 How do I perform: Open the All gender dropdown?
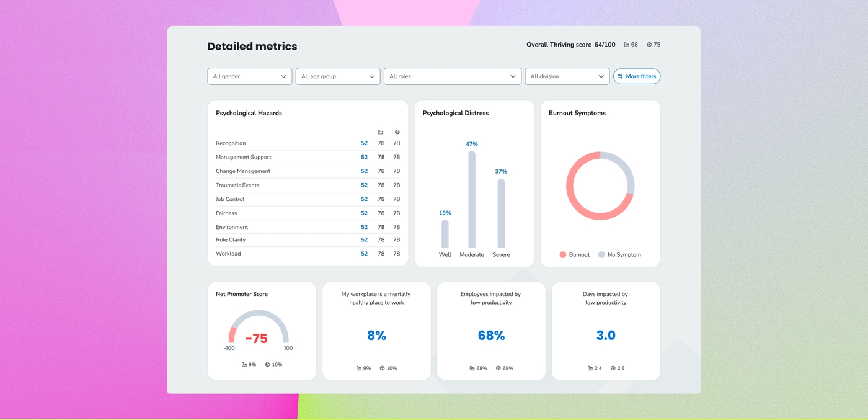(x=250, y=76)
